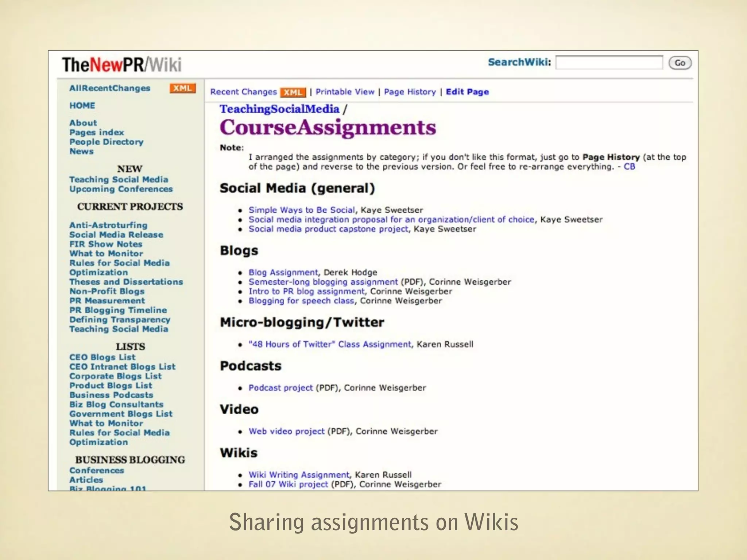
Task: Open 48 Hours of Twitter Class Assignment
Action: (x=330, y=345)
